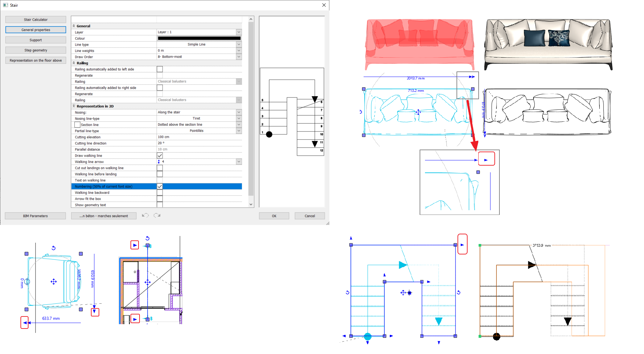Select the four-arrow move handle on the sofa

pos(418,112)
